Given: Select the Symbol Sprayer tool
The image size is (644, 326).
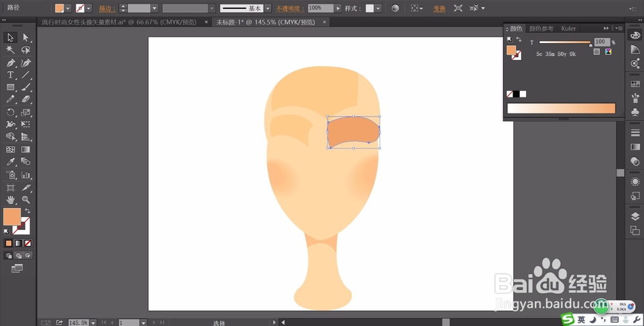Looking at the screenshot, I should pyautogui.click(x=10, y=175).
